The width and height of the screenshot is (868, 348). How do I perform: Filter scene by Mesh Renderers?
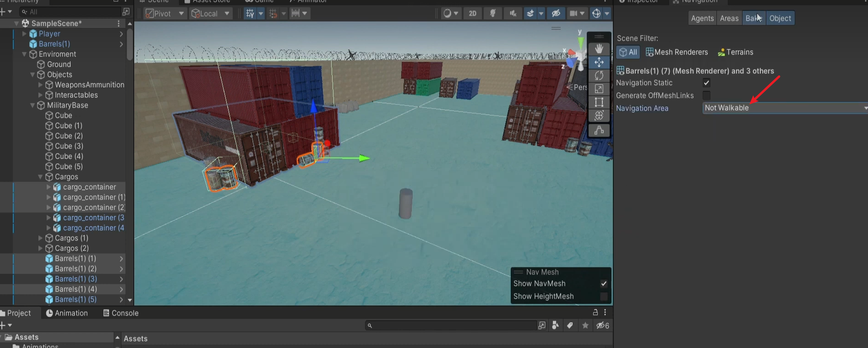coord(677,52)
